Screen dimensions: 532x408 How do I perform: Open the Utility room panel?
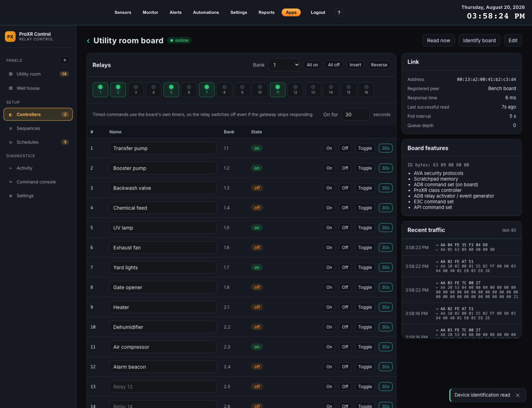coord(38,74)
